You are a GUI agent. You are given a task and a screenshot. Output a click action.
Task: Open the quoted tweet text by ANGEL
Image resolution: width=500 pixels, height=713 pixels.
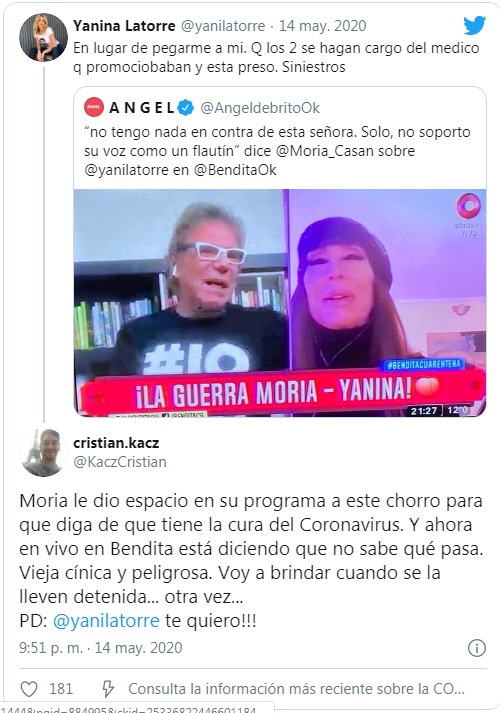pos(277,151)
